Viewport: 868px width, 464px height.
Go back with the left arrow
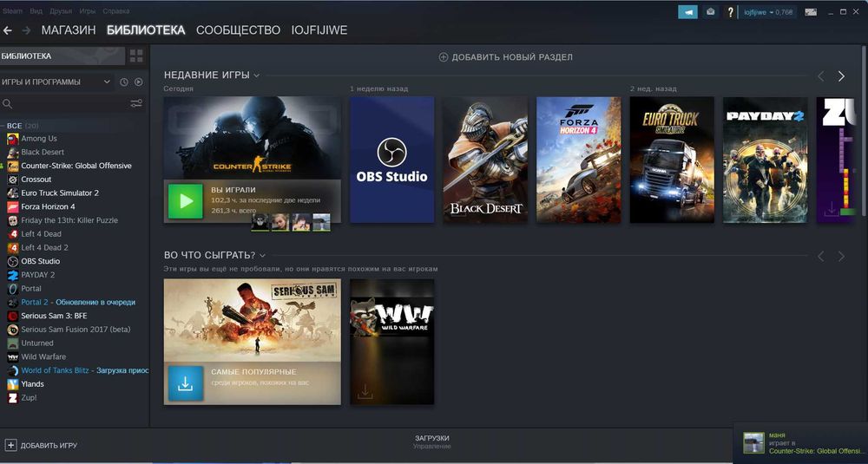[x=7, y=30]
